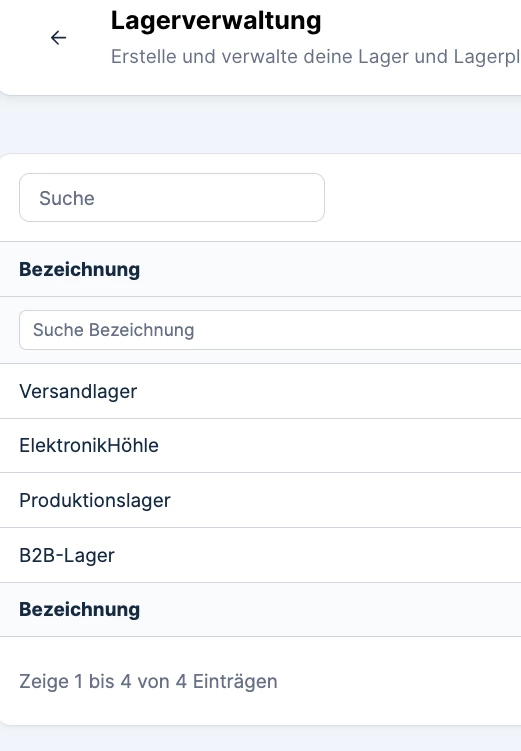Screen dimensions: 521x751
Task: Focus the global Suche search field
Action: pyautogui.click(x=172, y=198)
